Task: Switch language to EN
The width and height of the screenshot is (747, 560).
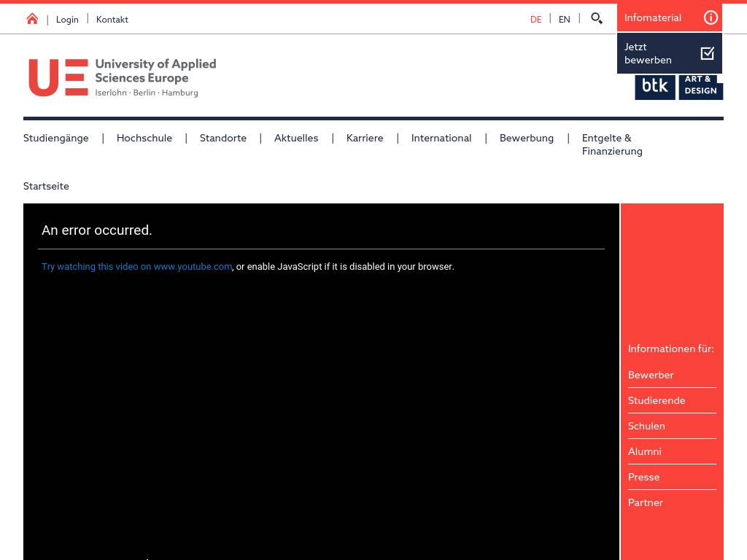Action: (564, 20)
